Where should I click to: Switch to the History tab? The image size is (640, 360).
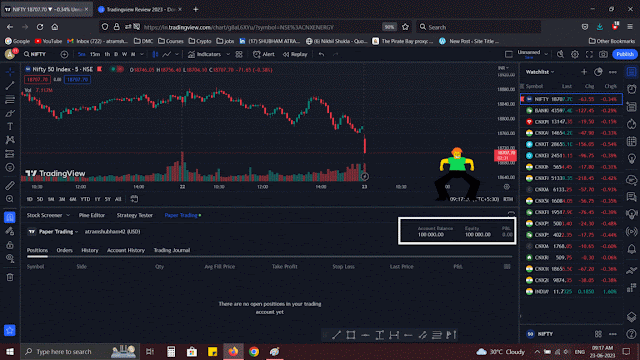click(90, 250)
